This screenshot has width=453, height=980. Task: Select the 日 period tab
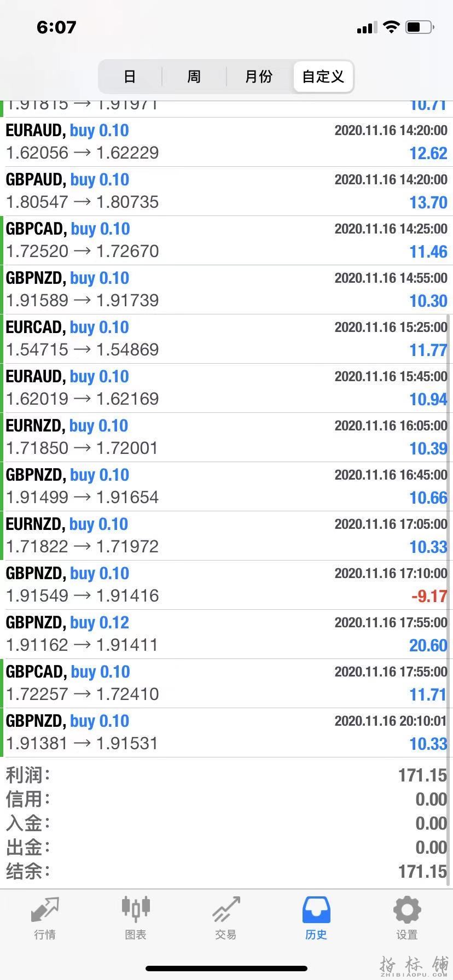[130, 77]
